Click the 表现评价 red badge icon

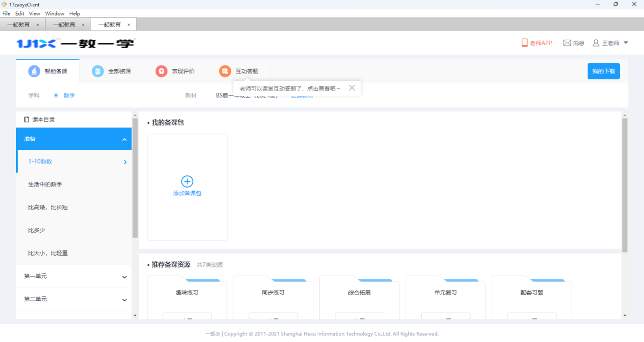161,71
